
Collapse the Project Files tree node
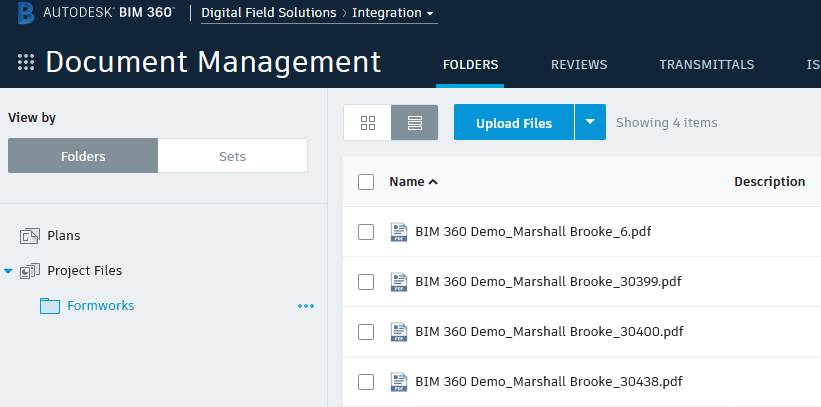click(x=8, y=271)
